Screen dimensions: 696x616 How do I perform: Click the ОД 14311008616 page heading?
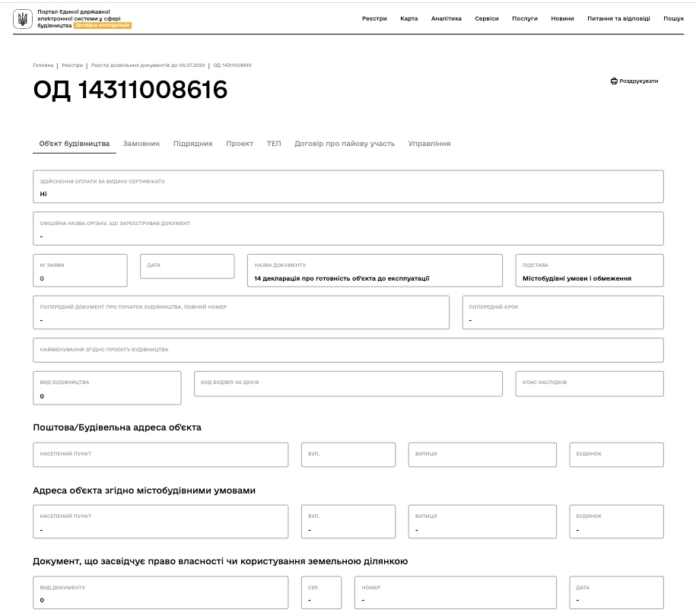coord(130,90)
